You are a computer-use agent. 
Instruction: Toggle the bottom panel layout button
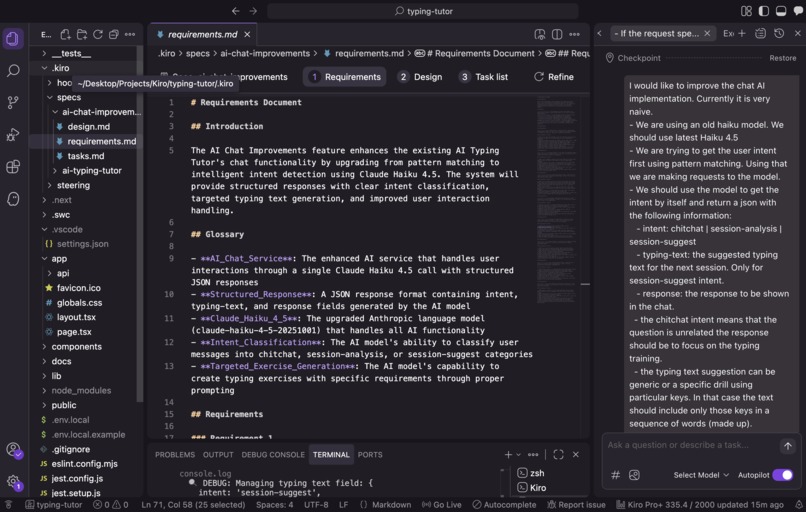tap(781, 11)
